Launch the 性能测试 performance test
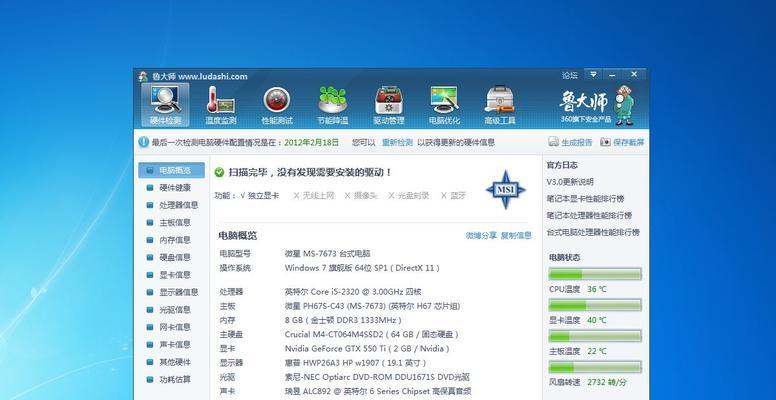776x400 pixels. [277, 105]
